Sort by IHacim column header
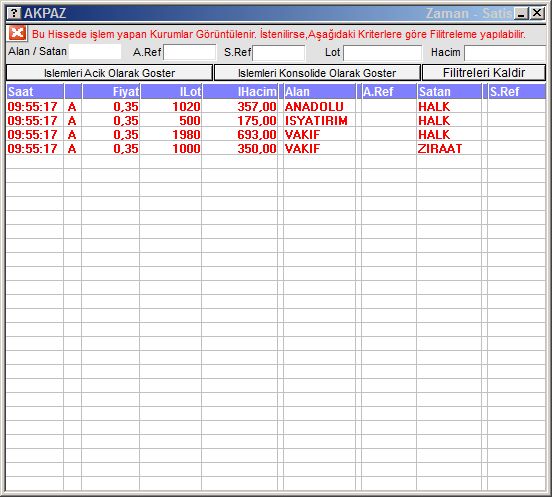Screen dimensions: 552x497 coord(240,92)
